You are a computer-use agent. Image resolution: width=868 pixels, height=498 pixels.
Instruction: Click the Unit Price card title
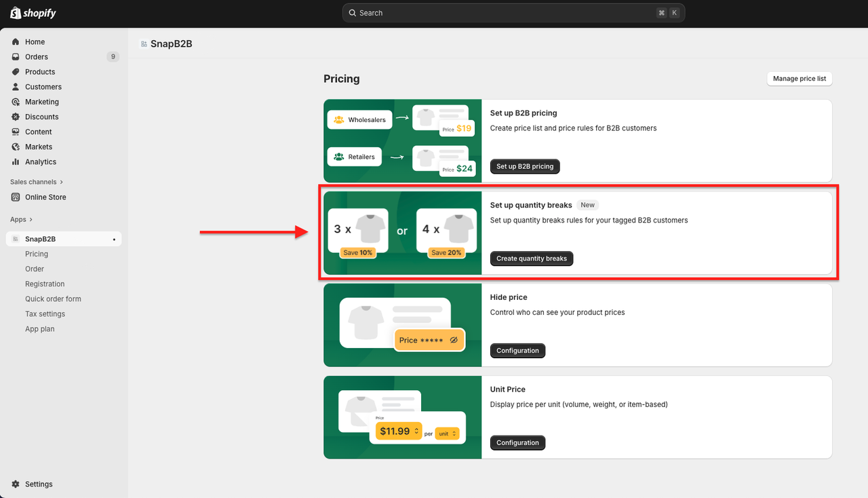pos(508,389)
